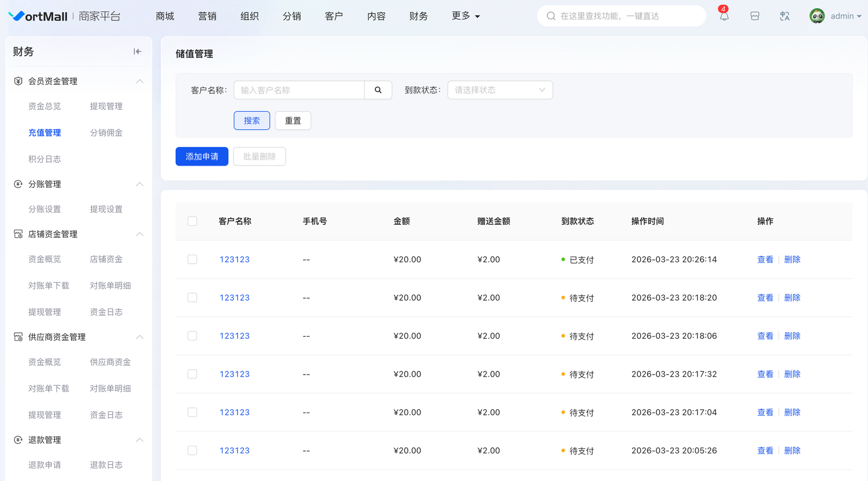
Task: Go to 提现管理 under 会员资金管理
Action: [x=106, y=106]
